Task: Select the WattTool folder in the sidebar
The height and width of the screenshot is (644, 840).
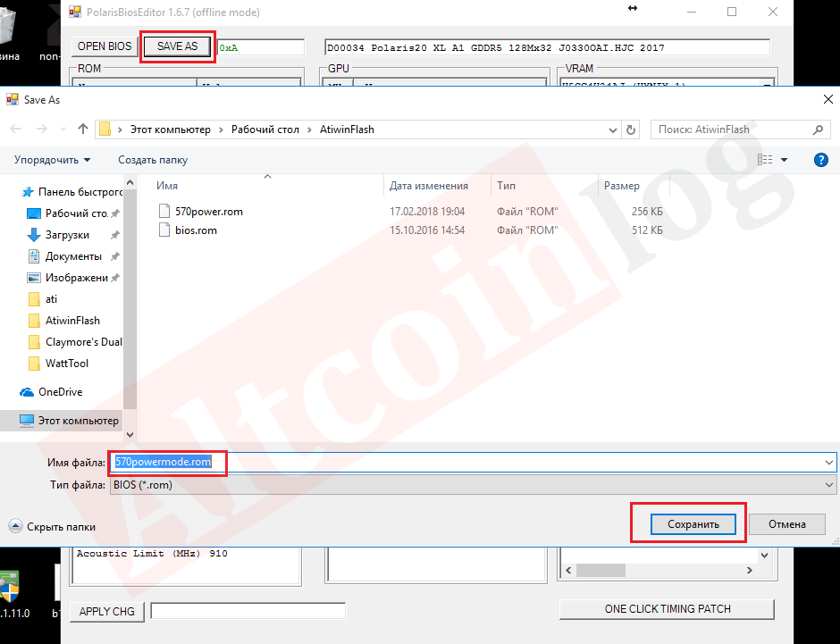Action: pyautogui.click(x=67, y=364)
